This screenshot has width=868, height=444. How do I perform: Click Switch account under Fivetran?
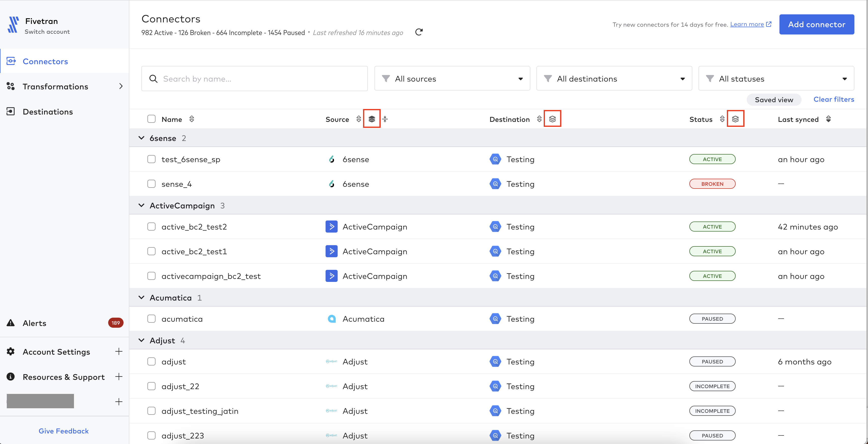click(47, 32)
